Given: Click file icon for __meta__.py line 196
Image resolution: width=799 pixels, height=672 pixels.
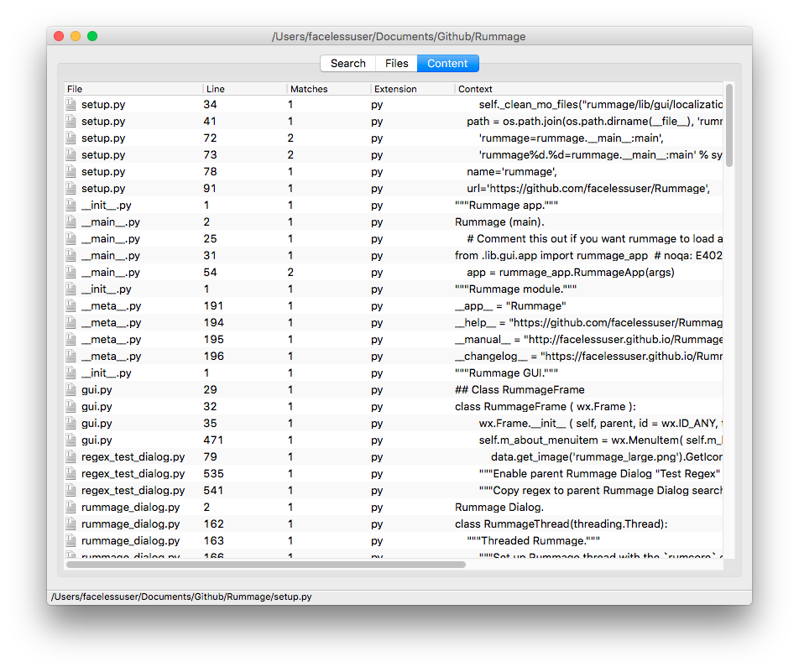Looking at the screenshot, I should pyautogui.click(x=70, y=357).
